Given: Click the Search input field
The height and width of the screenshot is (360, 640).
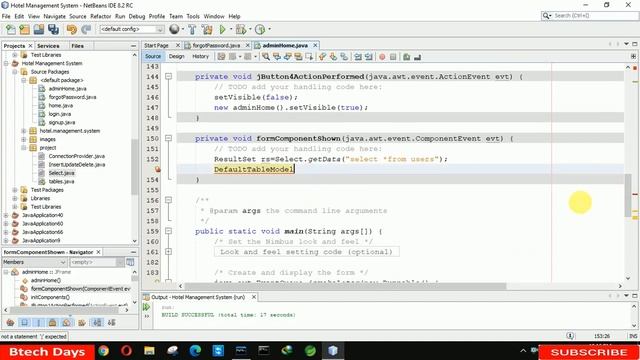Looking at the screenshot, I should coord(594,16).
